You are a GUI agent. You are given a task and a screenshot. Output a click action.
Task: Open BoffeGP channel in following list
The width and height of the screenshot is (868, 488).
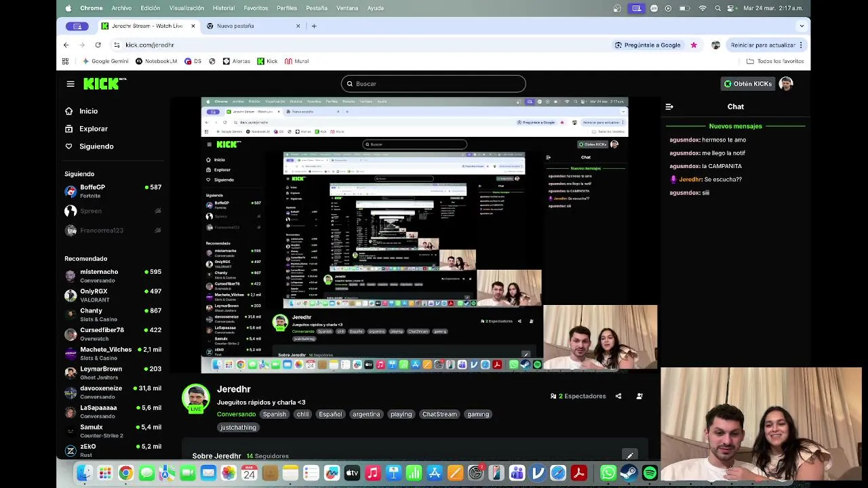(x=113, y=191)
